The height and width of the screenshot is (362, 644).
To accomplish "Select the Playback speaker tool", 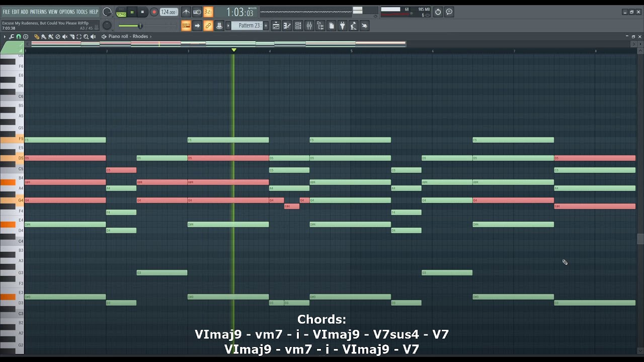I will coord(93,37).
